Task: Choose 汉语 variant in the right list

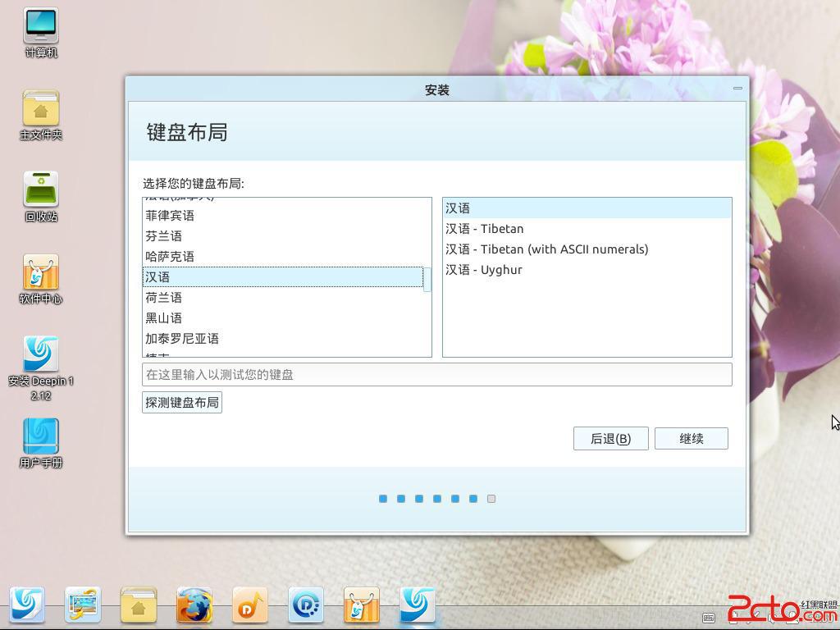Action: point(587,208)
